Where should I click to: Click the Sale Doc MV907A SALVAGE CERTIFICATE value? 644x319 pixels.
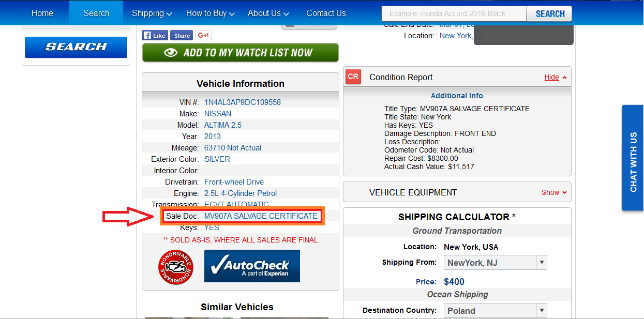point(261,216)
